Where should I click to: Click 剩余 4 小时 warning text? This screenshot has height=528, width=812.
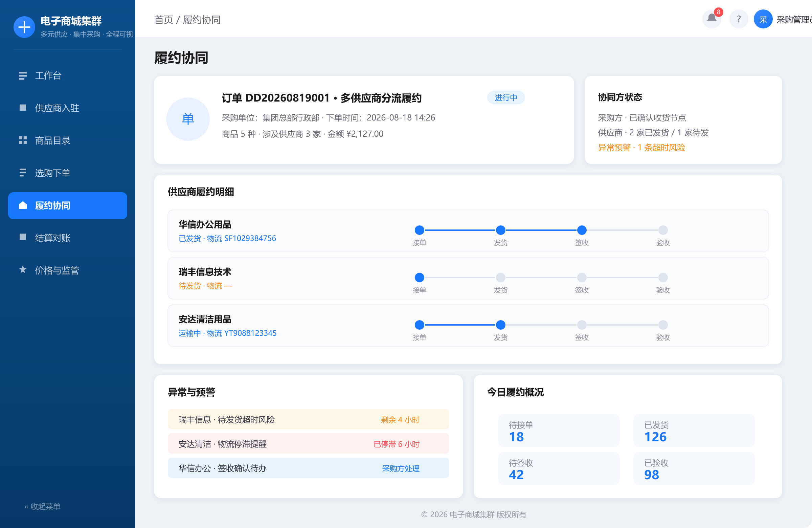pos(400,419)
